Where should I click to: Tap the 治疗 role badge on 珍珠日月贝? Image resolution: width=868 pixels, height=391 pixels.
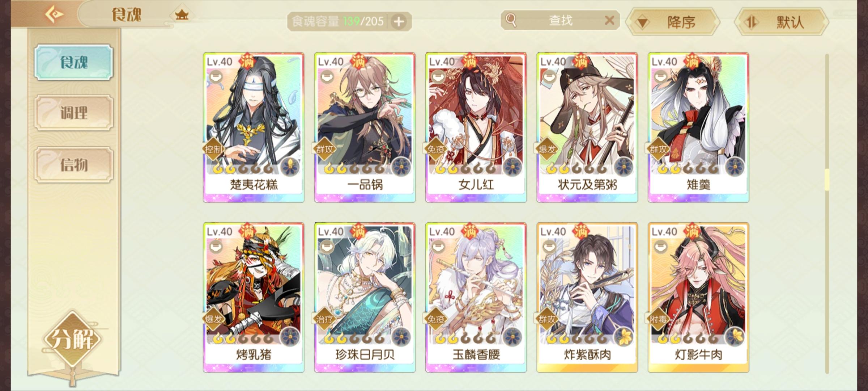[324, 319]
